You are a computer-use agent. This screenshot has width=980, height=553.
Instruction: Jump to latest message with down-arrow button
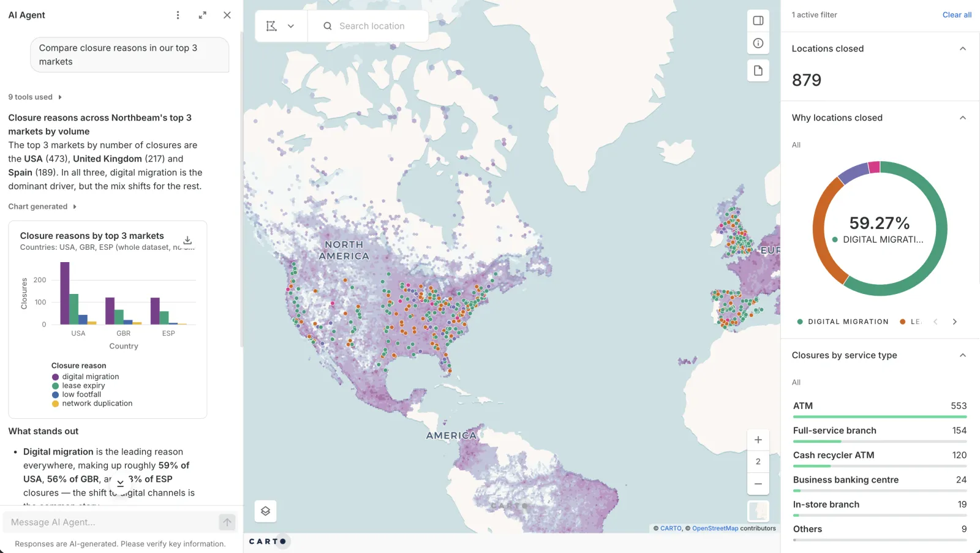[x=120, y=484]
